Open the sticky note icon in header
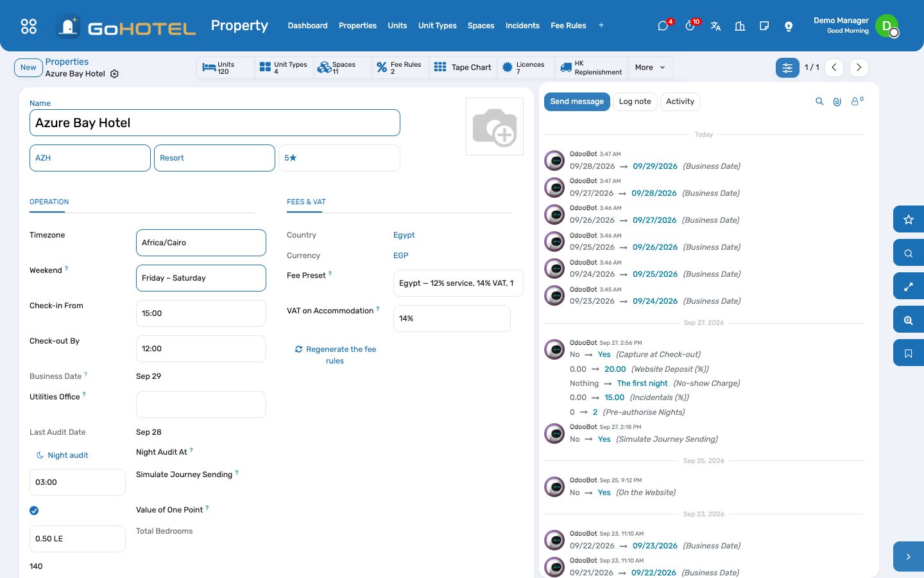The height and width of the screenshot is (578, 924). click(764, 26)
